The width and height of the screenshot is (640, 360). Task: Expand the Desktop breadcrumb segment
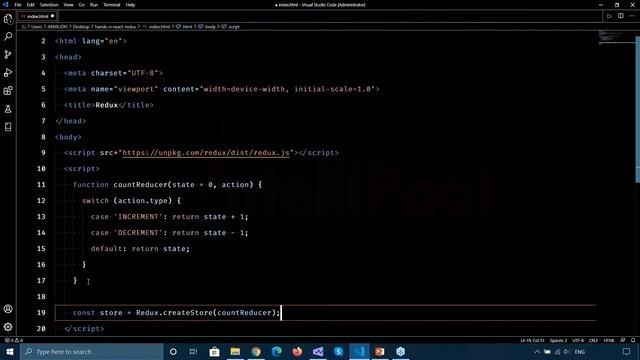click(81, 27)
